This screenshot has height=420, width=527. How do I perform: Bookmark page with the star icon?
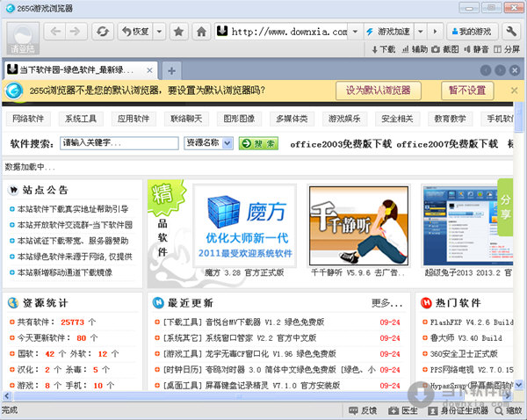tap(178, 32)
